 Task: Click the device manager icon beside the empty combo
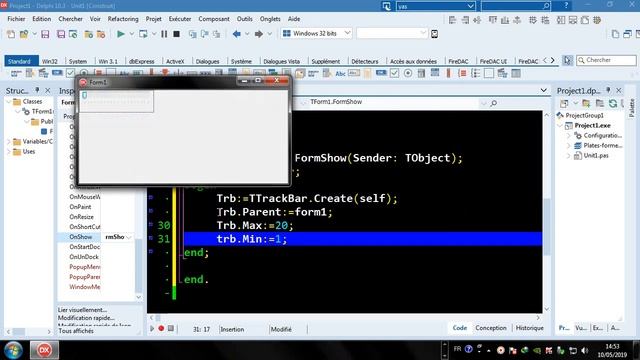[x=434, y=34]
